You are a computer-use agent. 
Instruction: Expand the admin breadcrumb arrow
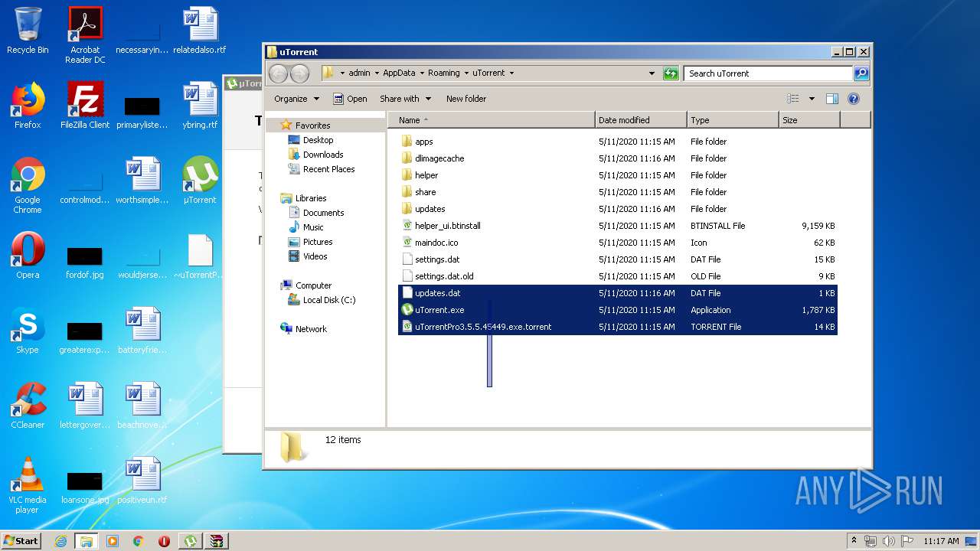pyautogui.click(x=377, y=73)
